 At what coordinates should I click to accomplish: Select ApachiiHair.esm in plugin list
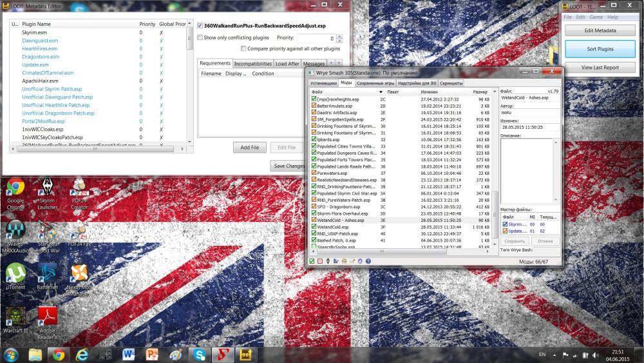click(40, 81)
